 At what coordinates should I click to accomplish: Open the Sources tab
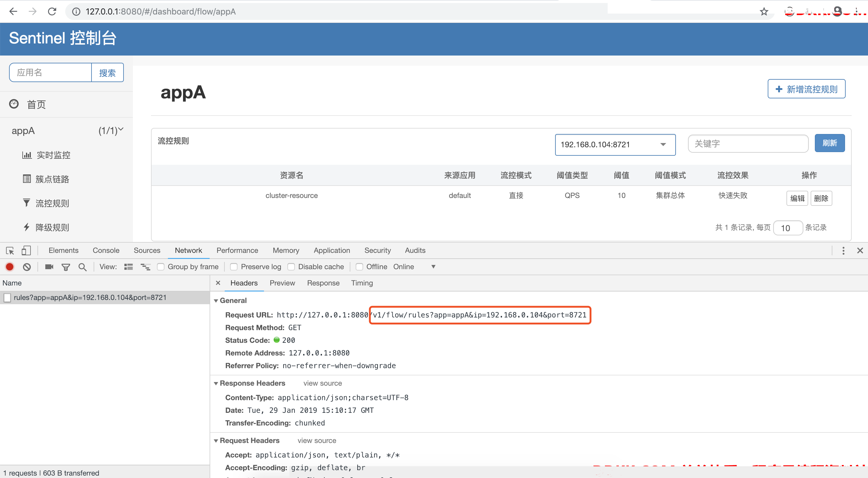point(147,250)
